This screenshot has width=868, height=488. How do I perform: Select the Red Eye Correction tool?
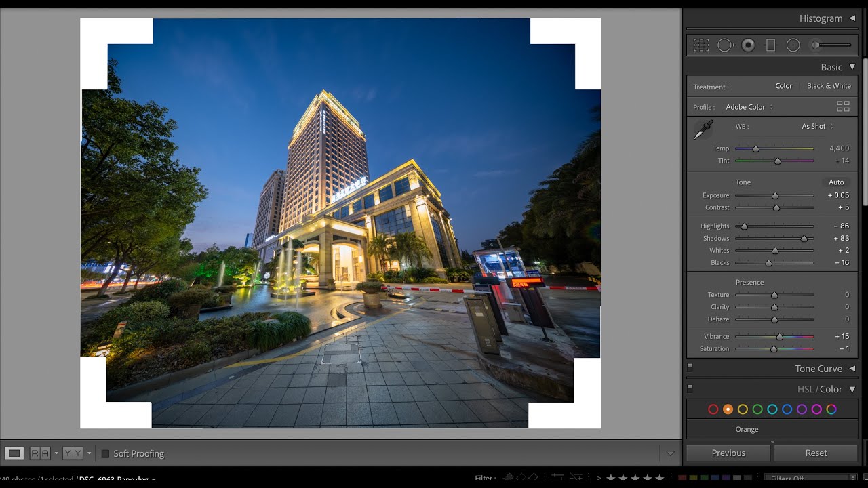[x=749, y=45]
